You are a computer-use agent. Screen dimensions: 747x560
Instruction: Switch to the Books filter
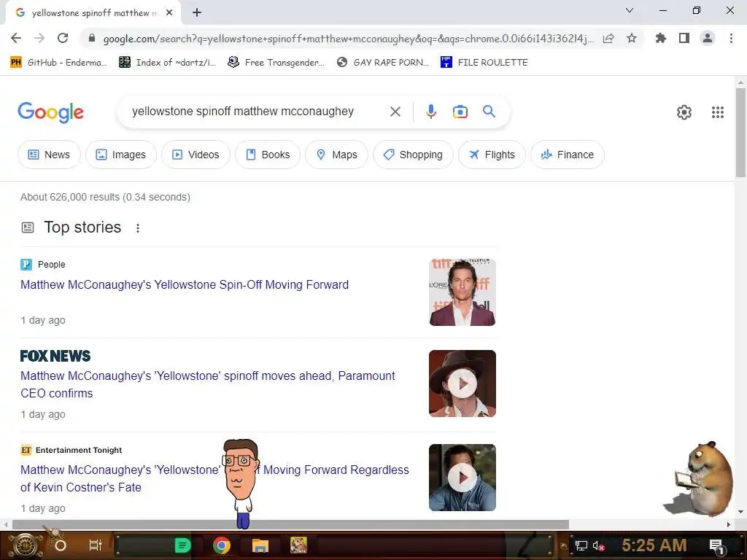point(268,155)
